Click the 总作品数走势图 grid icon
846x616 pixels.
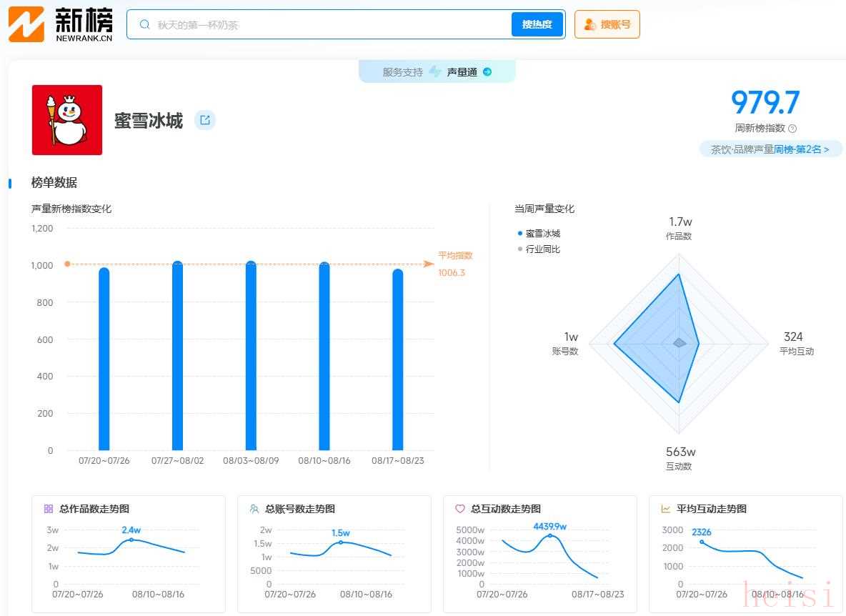(x=49, y=509)
